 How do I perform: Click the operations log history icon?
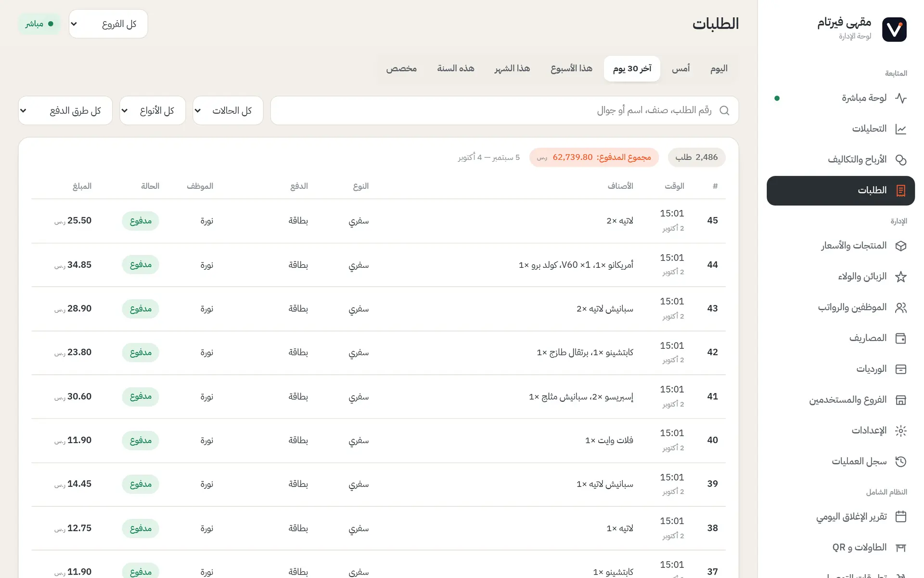click(x=900, y=462)
